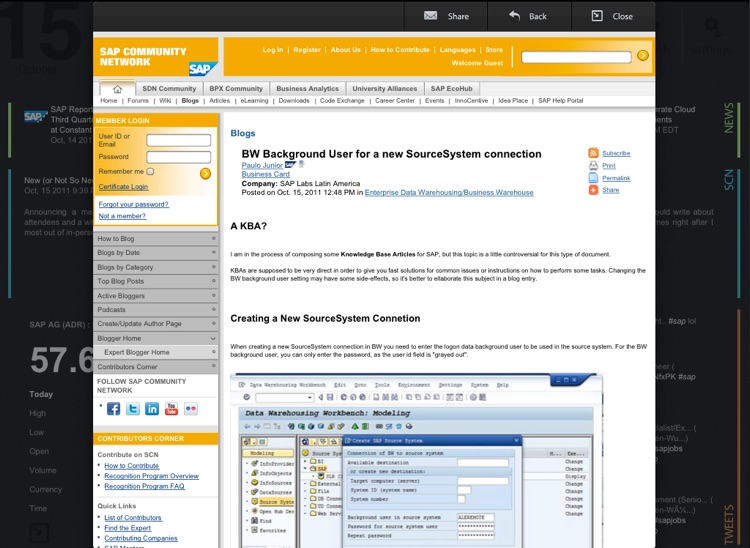Click the Register link
Viewport: 750px width, 548px height.
(307, 50)
